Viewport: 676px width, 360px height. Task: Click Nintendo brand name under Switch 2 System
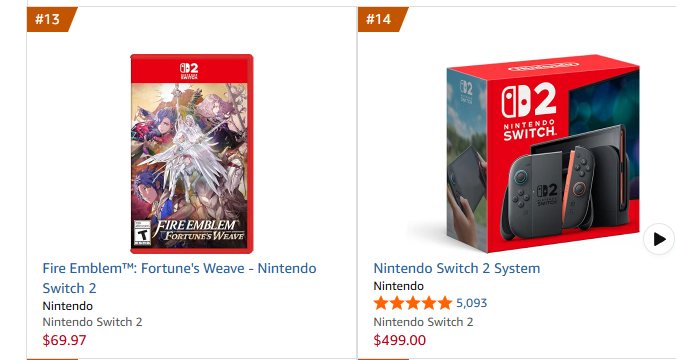(399, 286)
